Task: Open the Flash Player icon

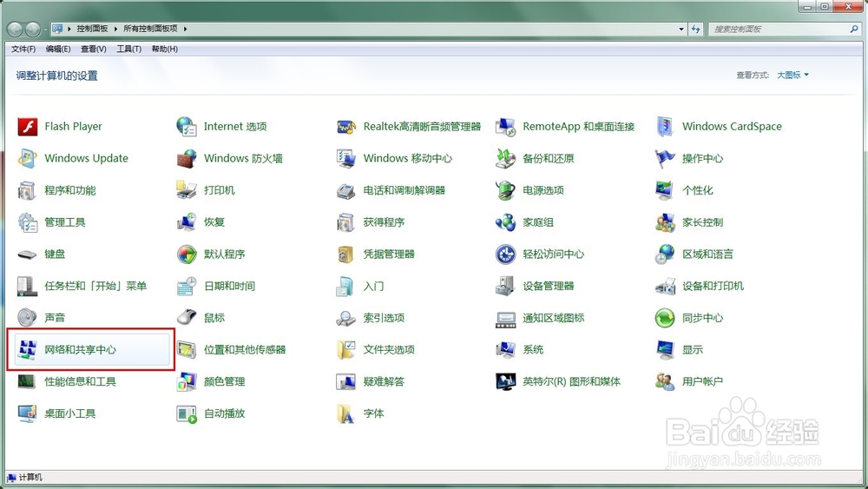Action: pos(27,126)
